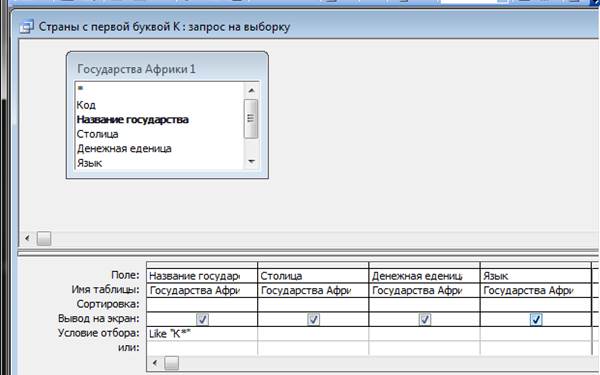Click left arrow of grid horizontal scrollbar
Viewport: 600px width, 375px height.
(155, 362)
